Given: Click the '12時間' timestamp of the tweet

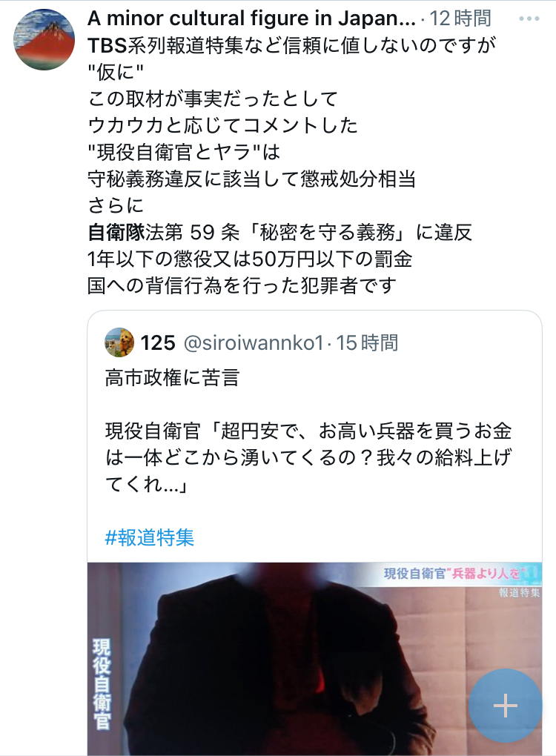Looking at the screenshot, I should coord(460,19).
